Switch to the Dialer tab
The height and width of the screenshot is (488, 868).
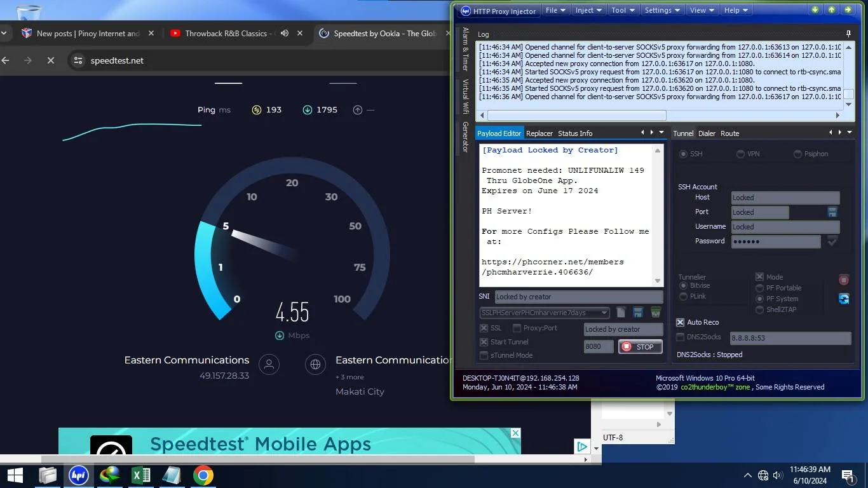coord(707,133)
